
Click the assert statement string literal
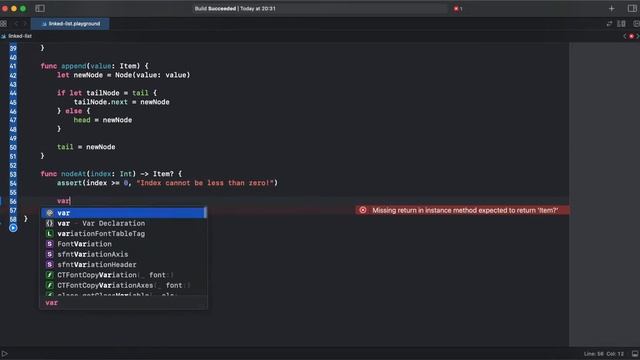tap(205, 183)
